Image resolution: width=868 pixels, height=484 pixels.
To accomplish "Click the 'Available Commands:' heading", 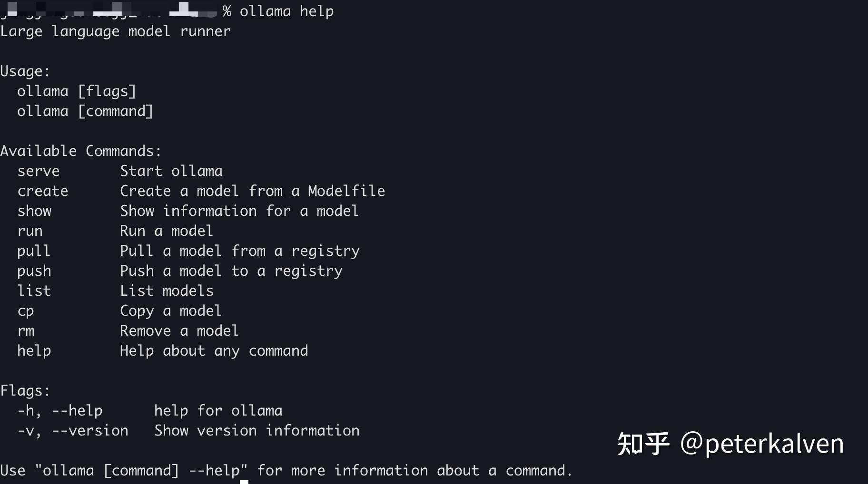I will point(81,151).
